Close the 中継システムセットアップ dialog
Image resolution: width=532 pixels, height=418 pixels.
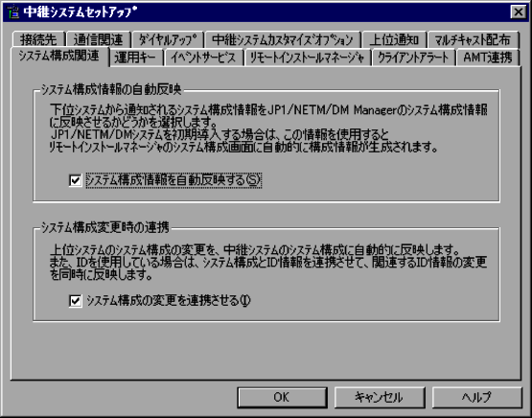click(x=518, y=12)
